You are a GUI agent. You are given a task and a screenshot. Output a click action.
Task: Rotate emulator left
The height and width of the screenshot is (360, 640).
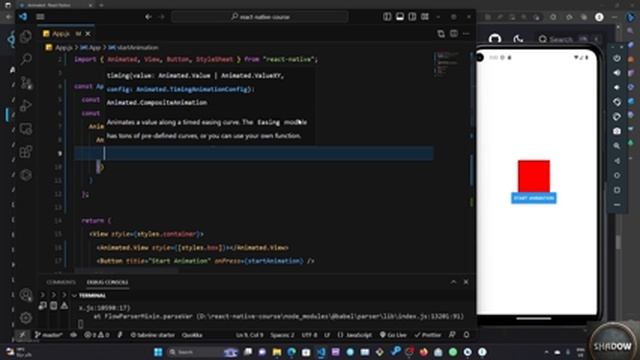pos(617,102)
